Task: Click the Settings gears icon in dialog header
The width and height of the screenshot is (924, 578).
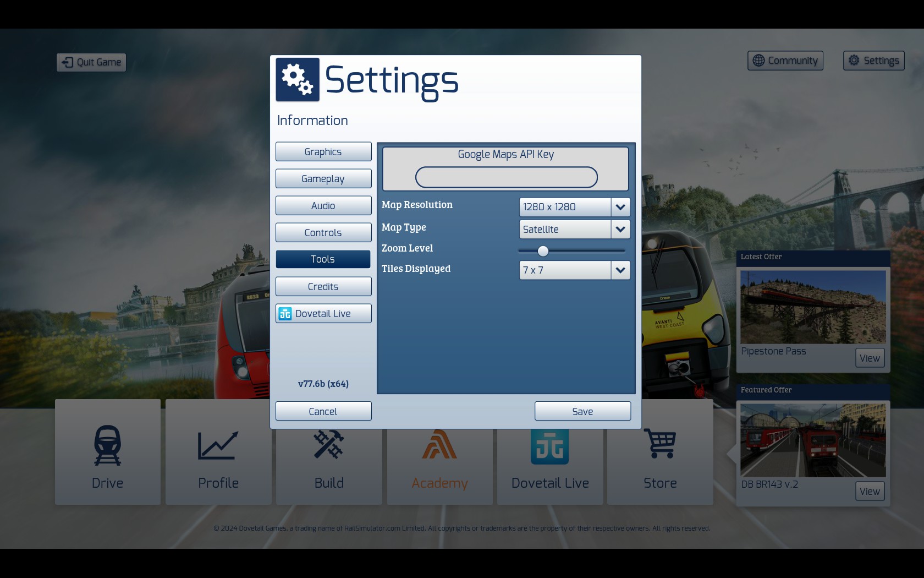Action: (x=298, y=80)
